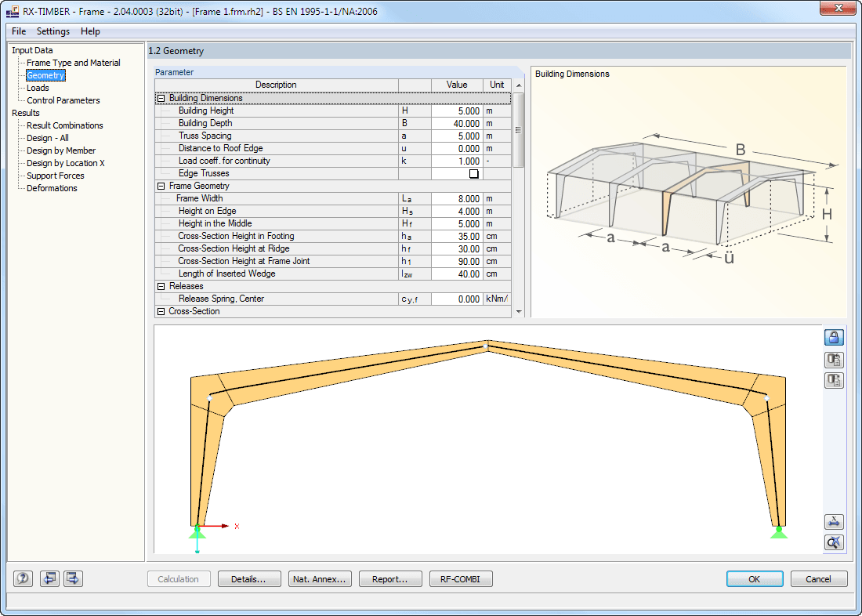Click the parameter table scrollbar thumb
This screenshot has height=616, width=862.
coord(519,130)
